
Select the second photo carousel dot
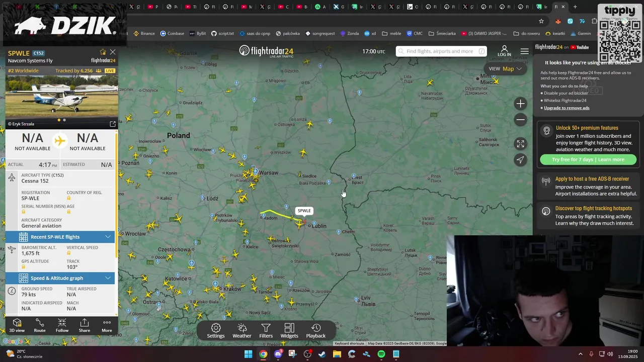[64, 120]
